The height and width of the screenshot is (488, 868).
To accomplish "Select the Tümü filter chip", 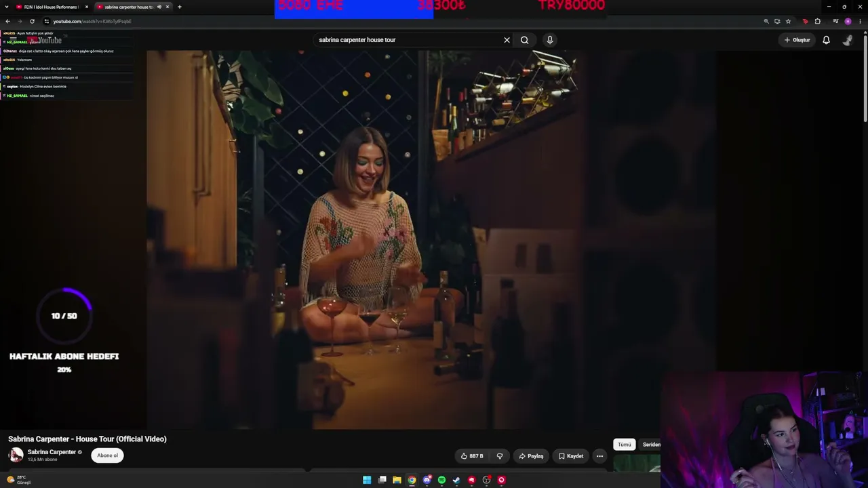I will point(625,445).
